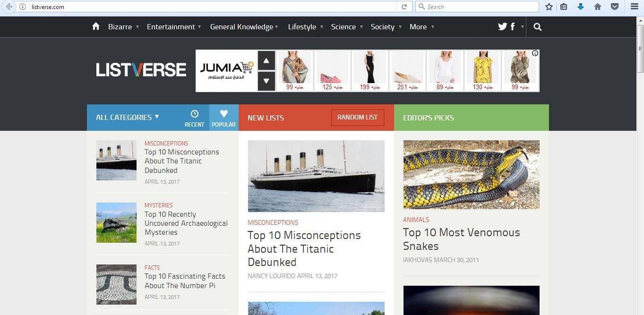Viewport: 644px width, 315px height.
Task: Open Listverse Facebook page icon
Action: [513, 27]
